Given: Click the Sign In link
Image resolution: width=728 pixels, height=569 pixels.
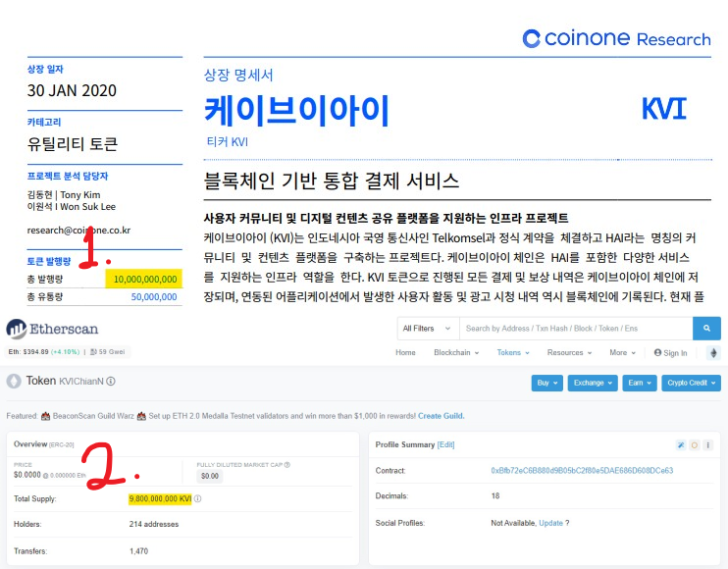Looking at the screenshot, I should coord(670,353).
